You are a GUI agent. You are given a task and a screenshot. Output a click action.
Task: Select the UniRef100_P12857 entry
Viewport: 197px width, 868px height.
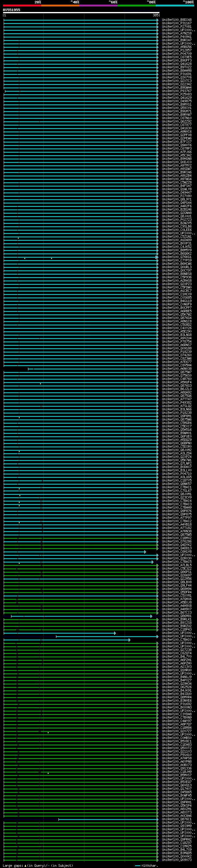[x=177, y=50]
